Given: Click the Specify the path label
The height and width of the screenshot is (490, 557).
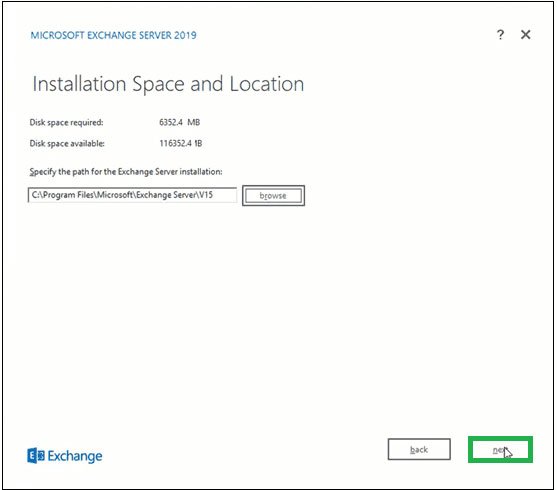Looking at the screenshot, I should (126, 172).
